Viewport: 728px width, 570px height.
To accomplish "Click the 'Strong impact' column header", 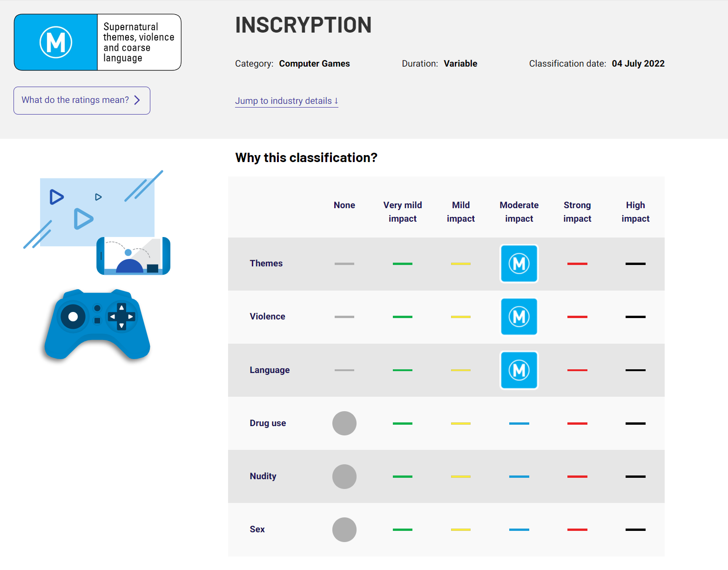I will point(577,212).
